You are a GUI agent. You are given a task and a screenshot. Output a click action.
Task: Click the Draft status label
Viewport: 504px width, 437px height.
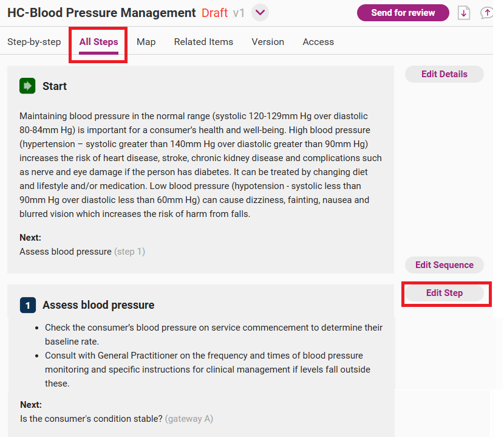pos(214,13)
